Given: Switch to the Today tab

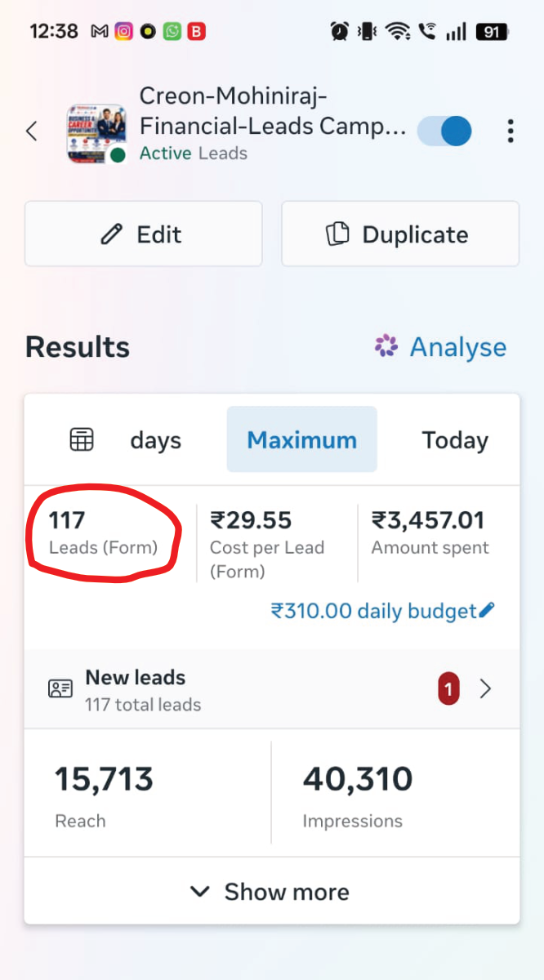Looking at the screenshot, I should pyautogui.click(x=455, y=440).
